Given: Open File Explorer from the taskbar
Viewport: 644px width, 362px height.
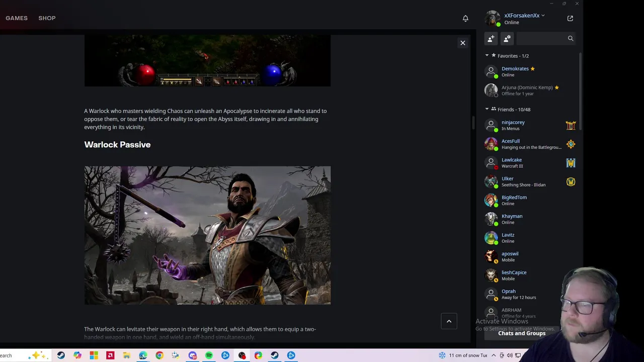Looking at the screenshot, I should pyautogui.click(x=126, y=355).
